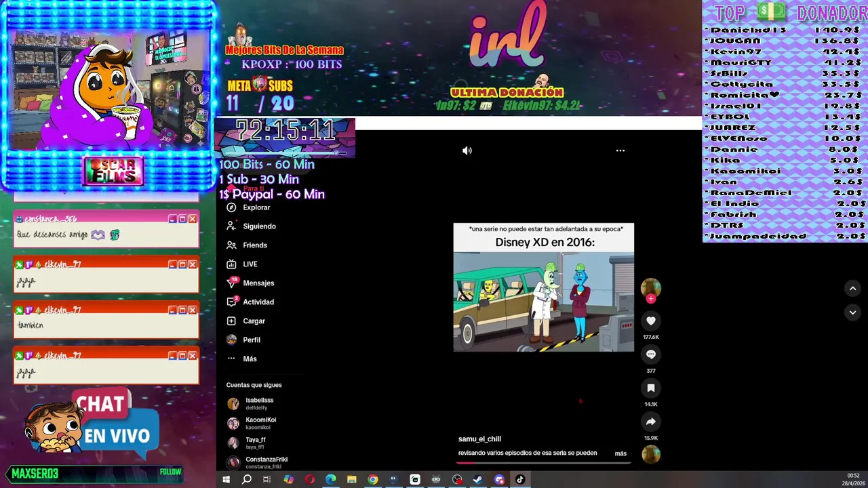Seek on the video progress bar
This screenshot has height=488, width=868.
click(x=544, y=463)
